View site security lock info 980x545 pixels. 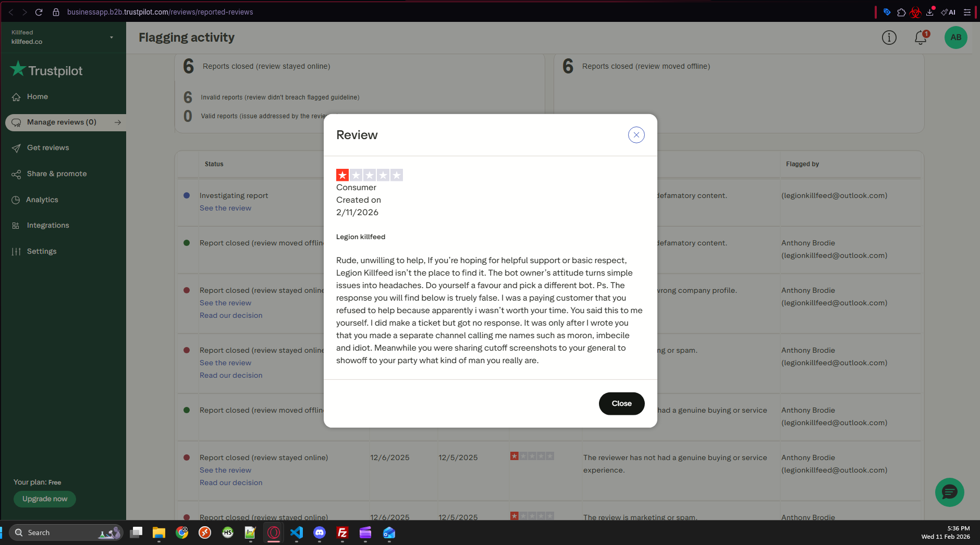56,12
